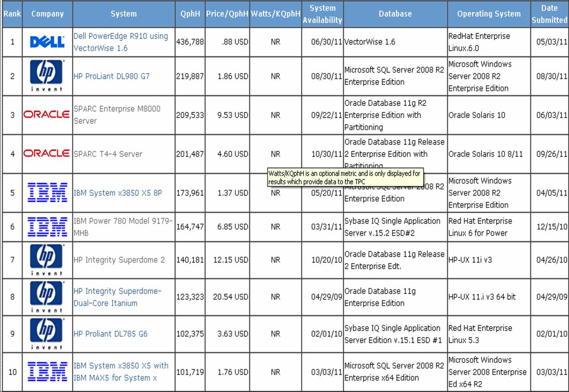Viewport: 569px width, 392px height.
Task: Open the HP Proliant DL785 G6 link
Action: tap(111, 334)
